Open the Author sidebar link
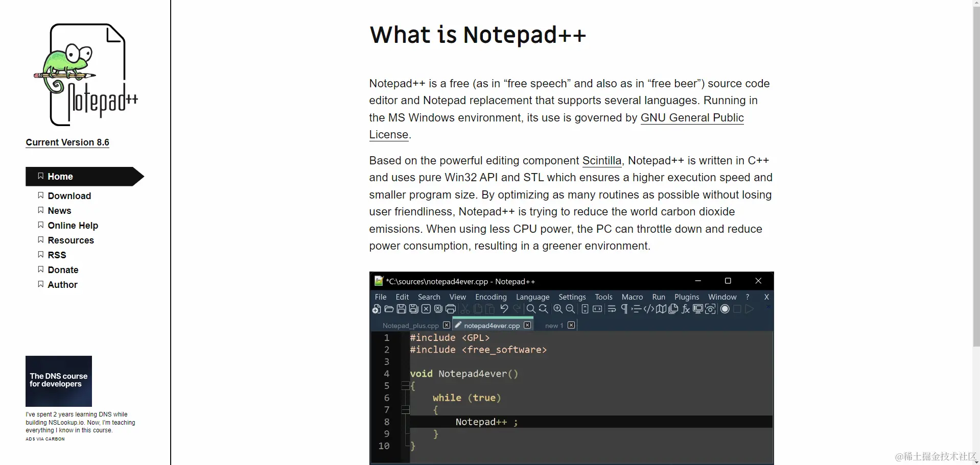The image size is (980, 465). pyautogui.click(x=62, y=285)
